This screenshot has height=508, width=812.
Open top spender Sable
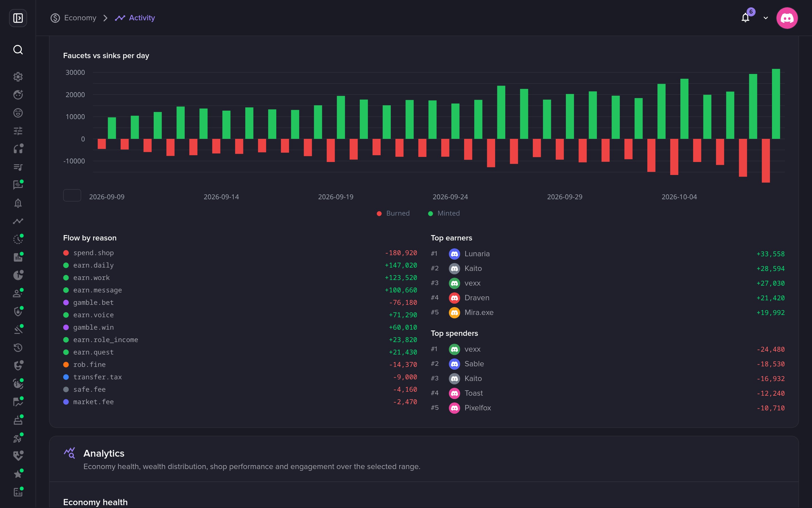(x=608, y=364)
